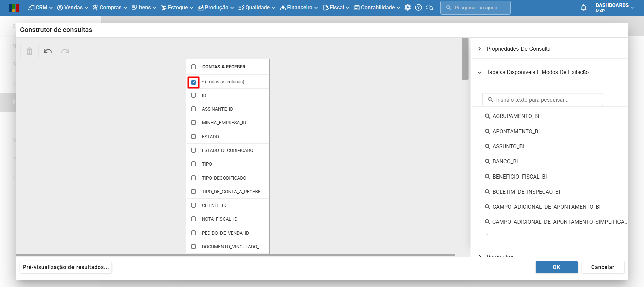Open the Estoque menu
Screen dimensions: 644x300
tap(177, 7)
